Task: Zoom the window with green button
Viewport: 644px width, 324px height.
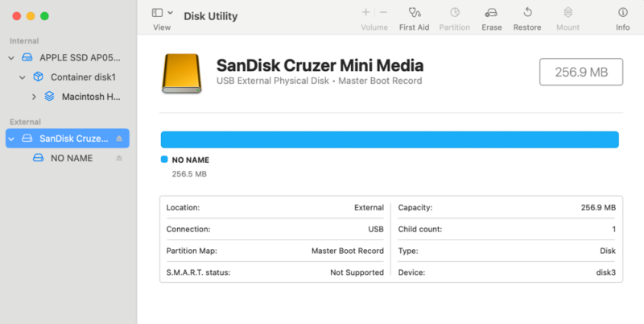Action: coord(45,16)
